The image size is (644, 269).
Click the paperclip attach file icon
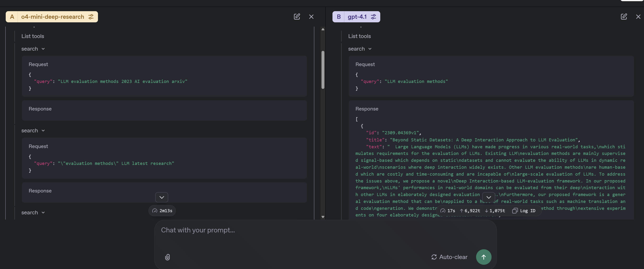click(x=167, y=257)
